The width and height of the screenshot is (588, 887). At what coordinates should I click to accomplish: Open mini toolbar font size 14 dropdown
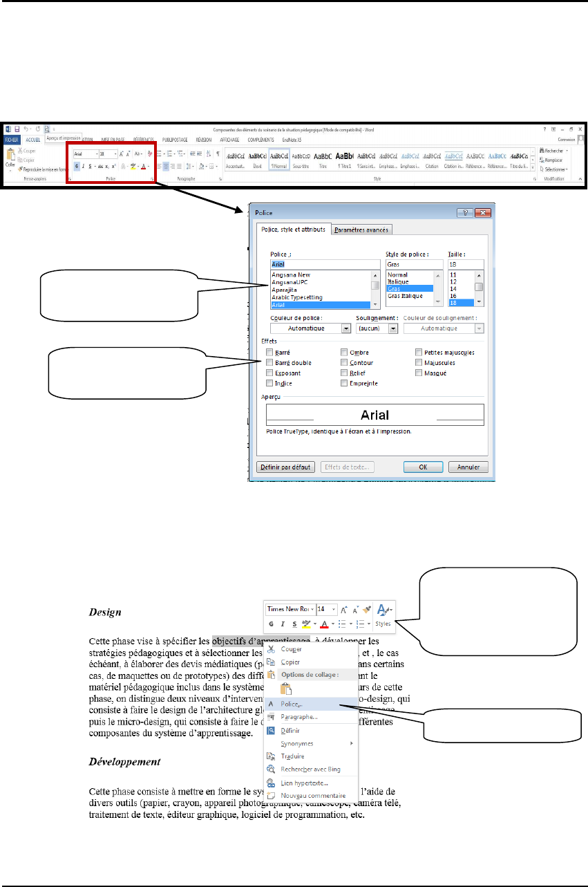click(x=334, y=609)
